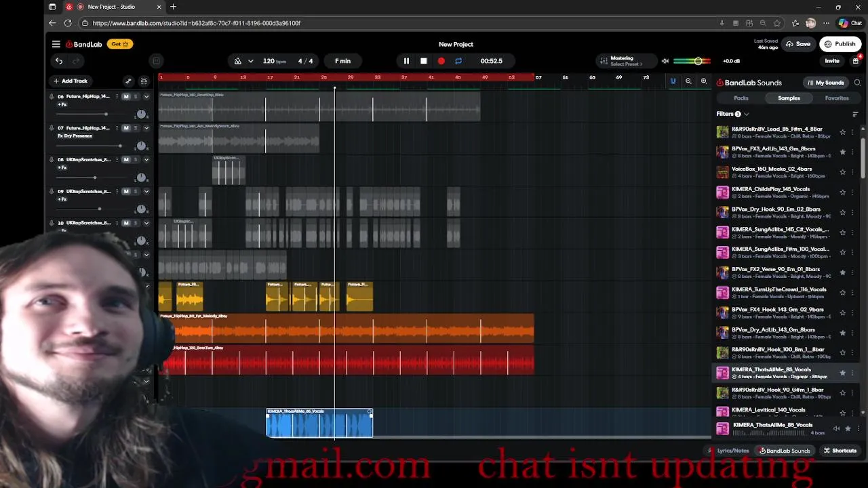Pause playback

(406, 61)
